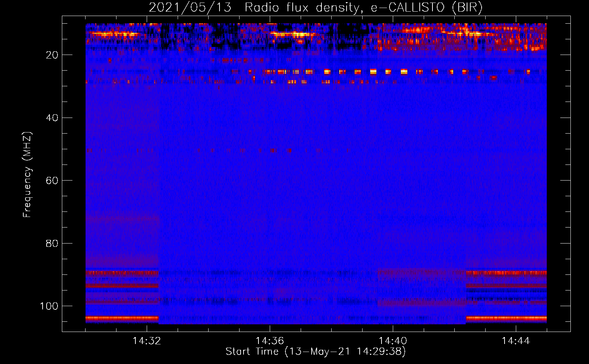Click the plot title text 'Radio flux density, e-CALLISTO (BIR)'
This screenshot has width=589, height=364.
(364, 8)
